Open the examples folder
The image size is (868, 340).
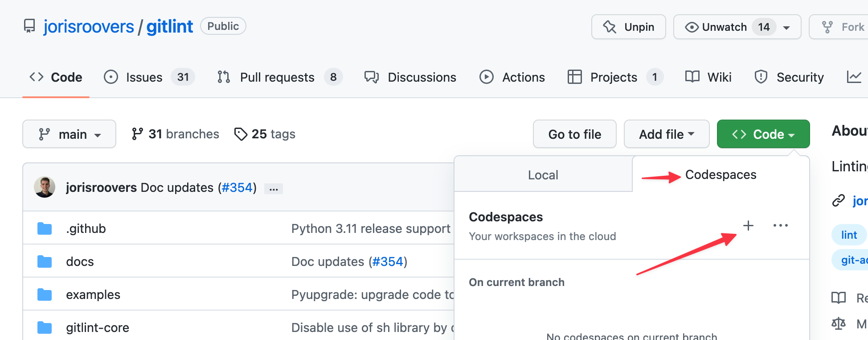[x=93, y=294]
